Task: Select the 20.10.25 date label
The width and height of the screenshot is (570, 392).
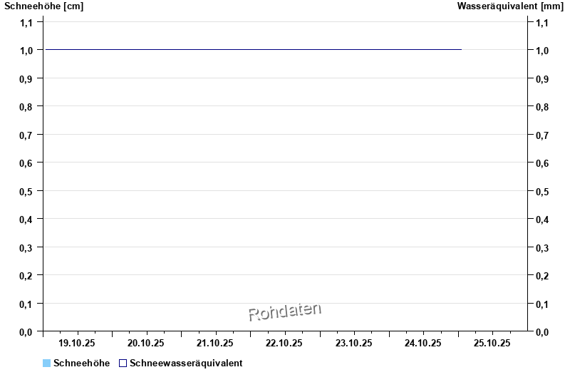Action: [x=146, y=344]
